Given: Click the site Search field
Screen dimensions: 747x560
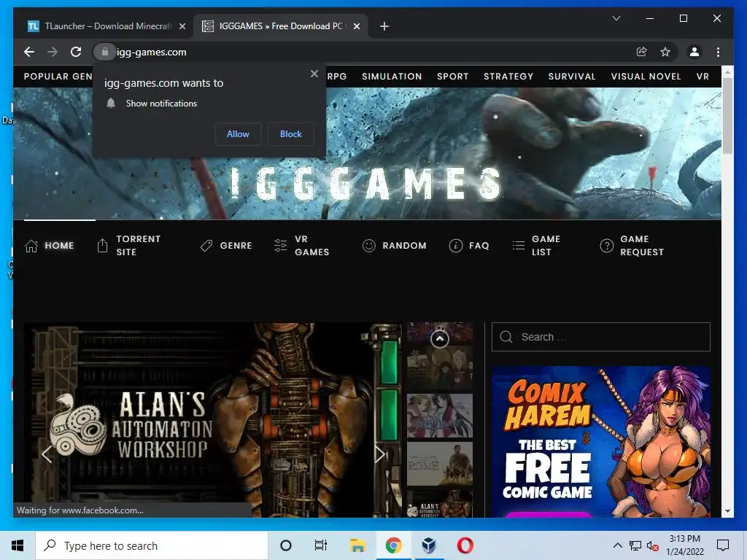Looking at the screenshot, I should click(601, 337).
